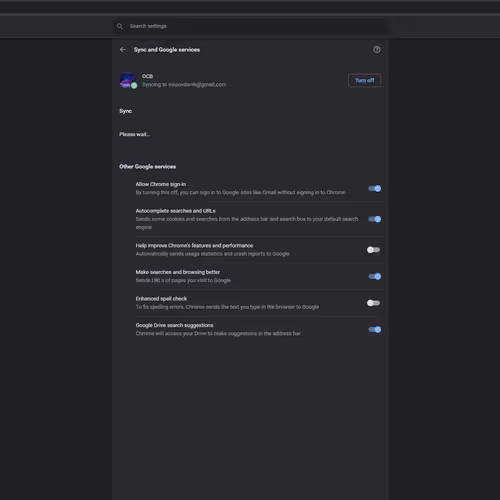Enable Help improve Chrome's features toggle
The width and height of the screenshot is (500, 500).
click(373, 250)
